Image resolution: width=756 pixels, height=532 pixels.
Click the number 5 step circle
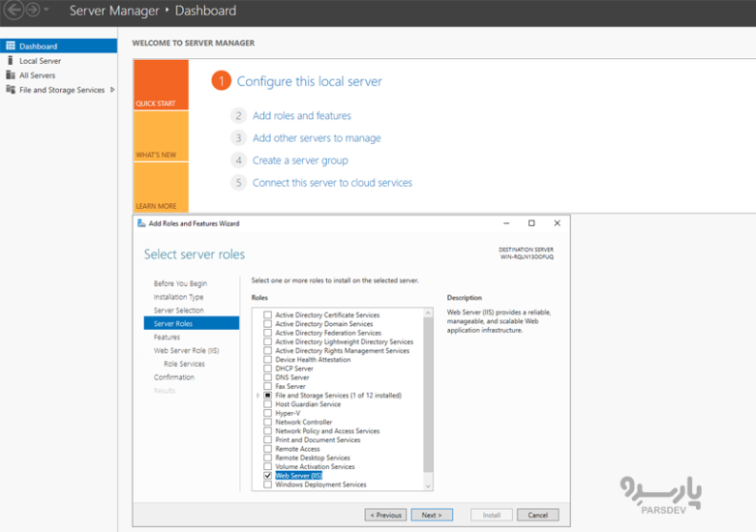pos(239,183)
